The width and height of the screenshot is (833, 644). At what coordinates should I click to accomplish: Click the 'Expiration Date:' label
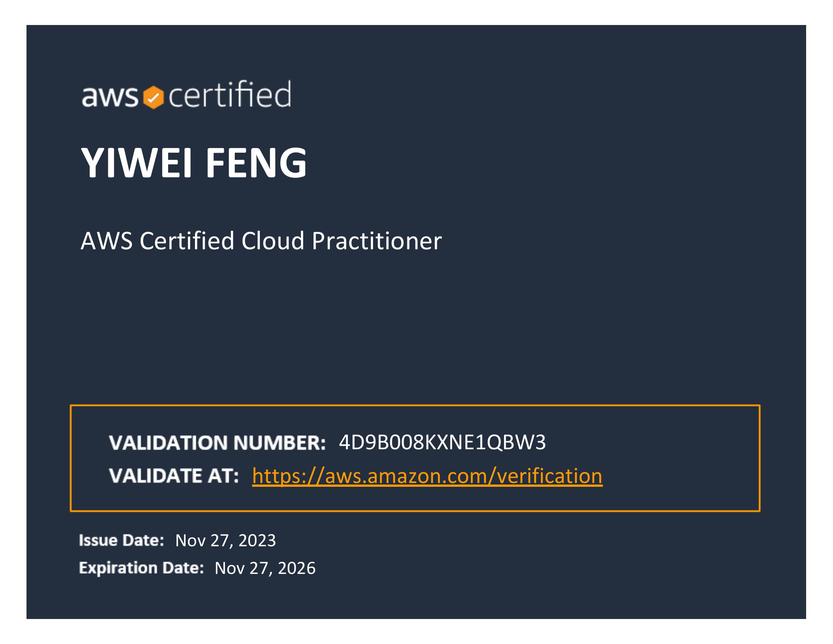tap(141, 568)
